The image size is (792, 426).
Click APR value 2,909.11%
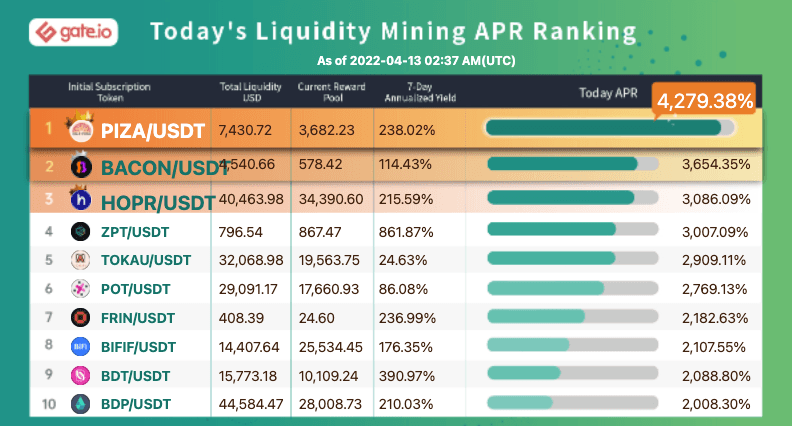[714, 260]
